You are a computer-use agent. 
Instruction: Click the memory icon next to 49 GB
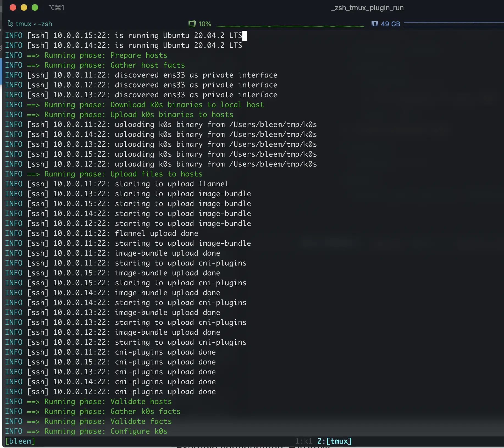[375, 24]
